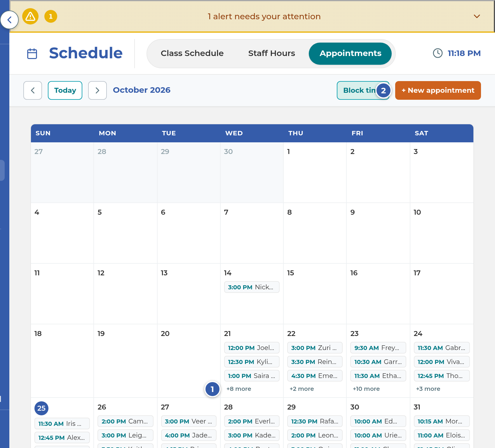
Task: Open the 12:00 PM Joel appointment
Action: coord(252,348)
